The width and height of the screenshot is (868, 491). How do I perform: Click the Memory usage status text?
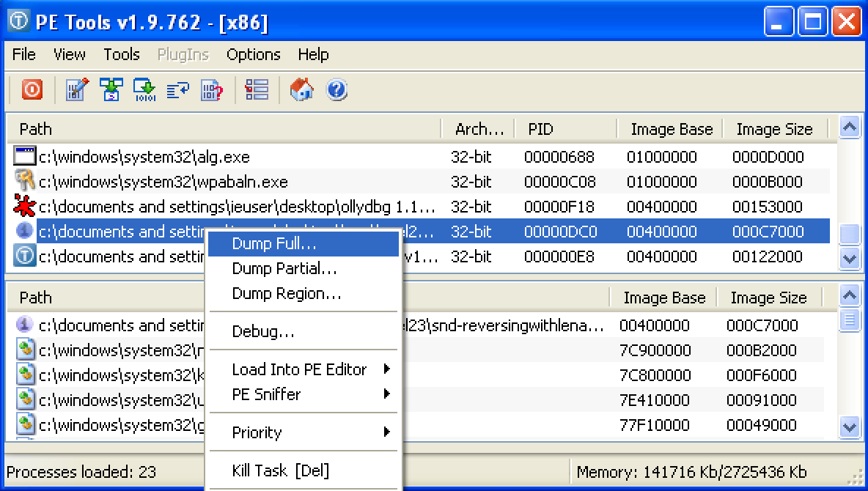tap(691, 472)
